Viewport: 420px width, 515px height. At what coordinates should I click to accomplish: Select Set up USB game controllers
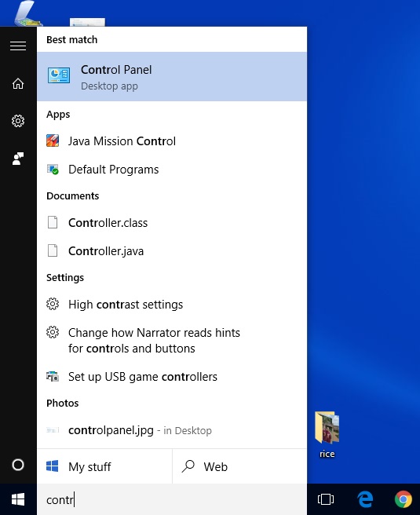pyautogui.click(x=172, y=377)
